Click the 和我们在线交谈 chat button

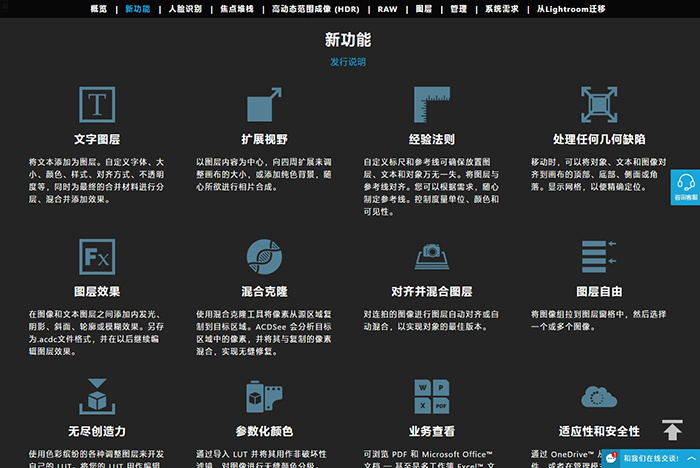point(651,459)
